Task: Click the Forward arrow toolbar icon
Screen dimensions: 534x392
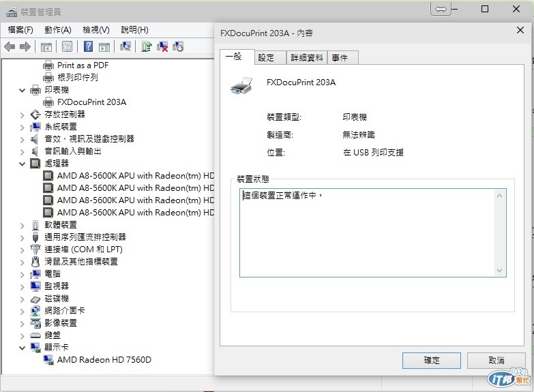Action: point(25,46)
